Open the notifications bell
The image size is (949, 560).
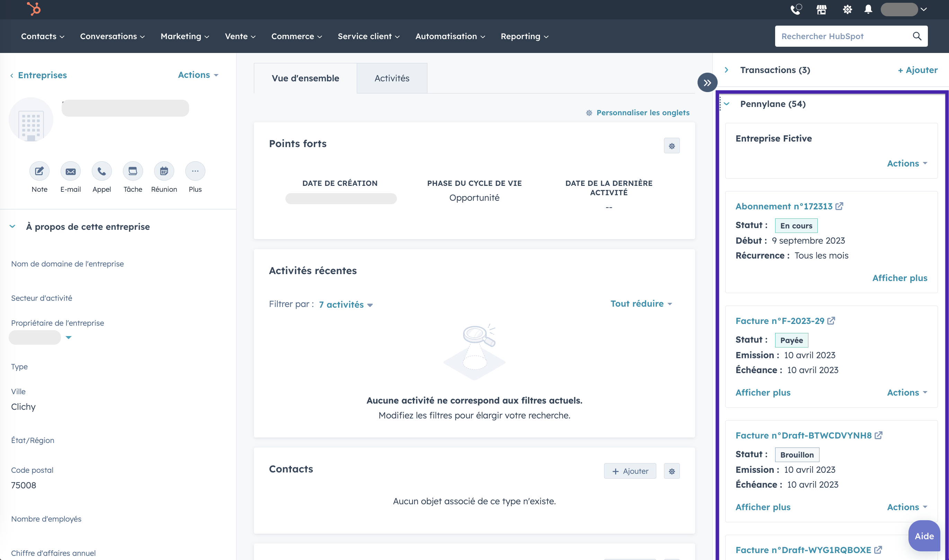click(x=868, y=9)
